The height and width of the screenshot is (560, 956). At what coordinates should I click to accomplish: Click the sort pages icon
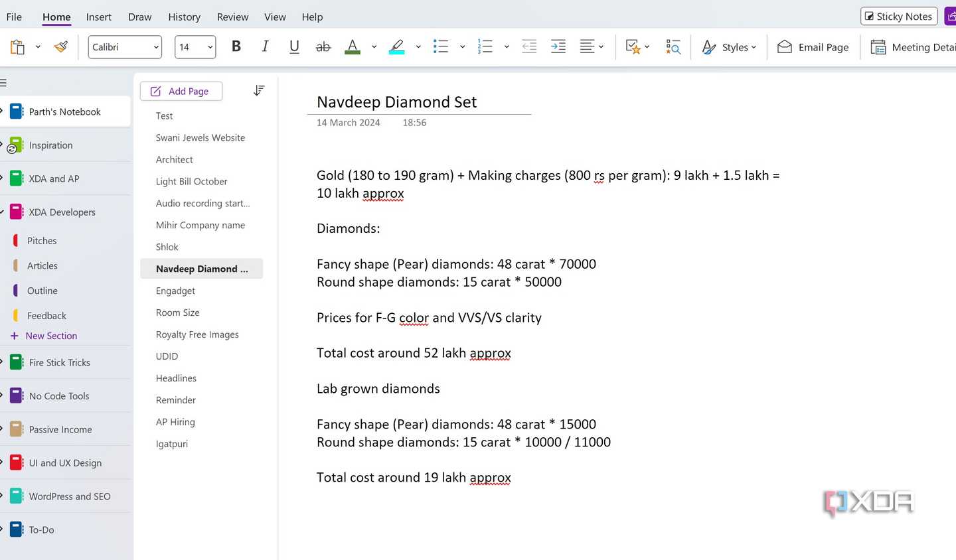pos(259,91)
